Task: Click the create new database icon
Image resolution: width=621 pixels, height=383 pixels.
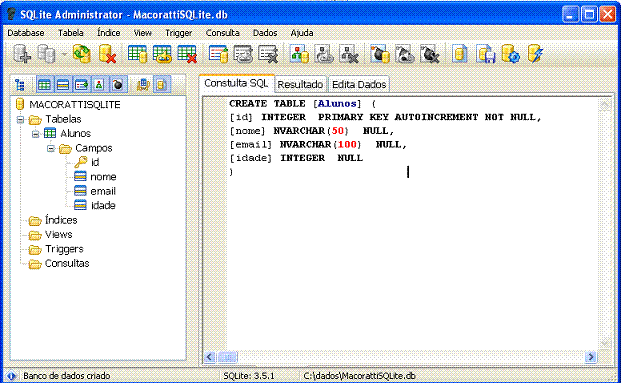Action: click(21, 53)
